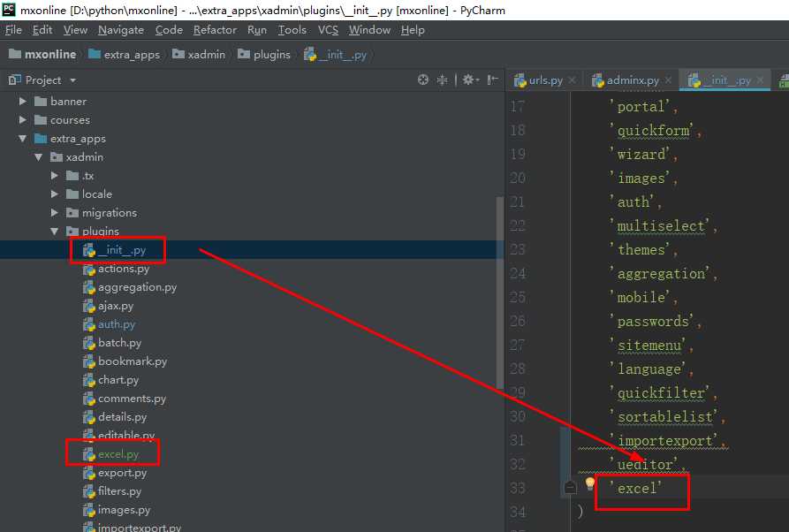Expand the migrations folder
Screen dimensions: 789x532
(55, 213)
